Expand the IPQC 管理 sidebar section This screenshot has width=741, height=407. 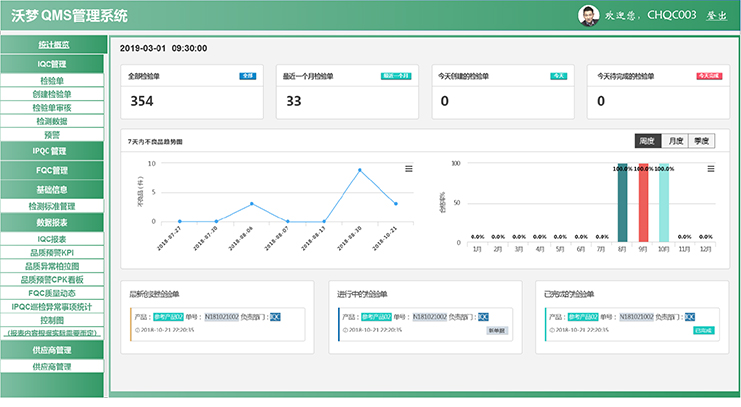pyautogui.click(x=52, y=150)
